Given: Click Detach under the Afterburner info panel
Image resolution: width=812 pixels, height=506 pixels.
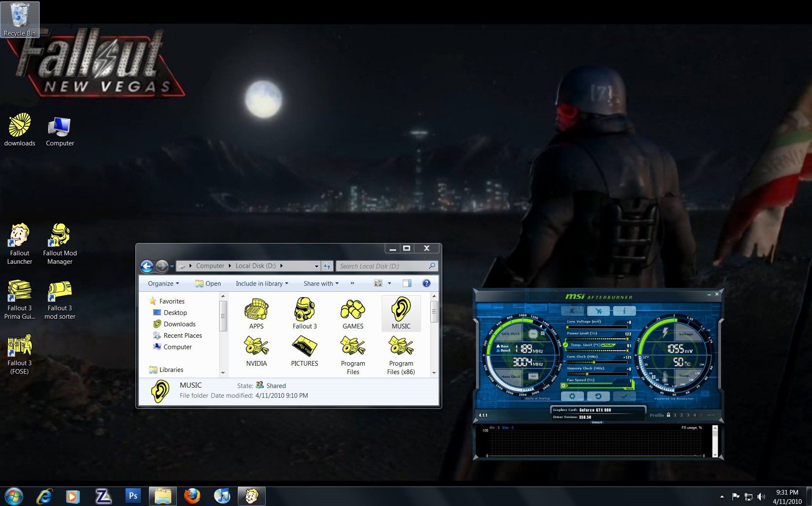Looking at the screenshot, I should pyautogui.click(x=597, y=422).
